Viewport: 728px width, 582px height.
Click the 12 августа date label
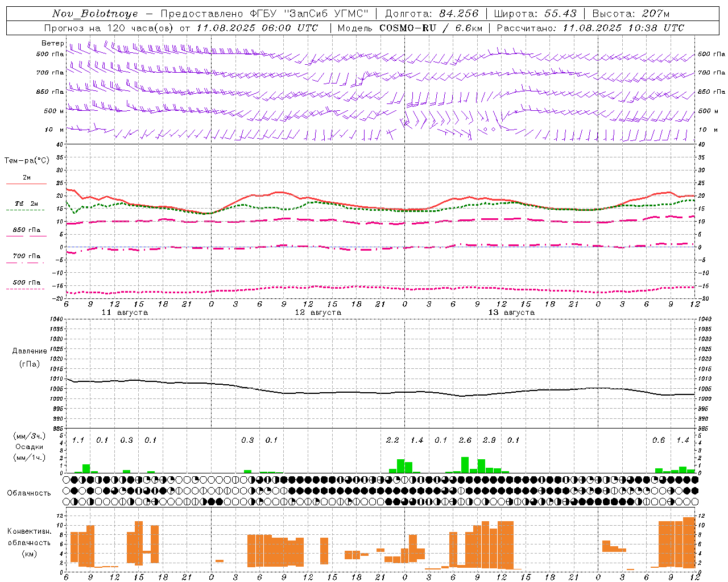(x=318, y=313)
